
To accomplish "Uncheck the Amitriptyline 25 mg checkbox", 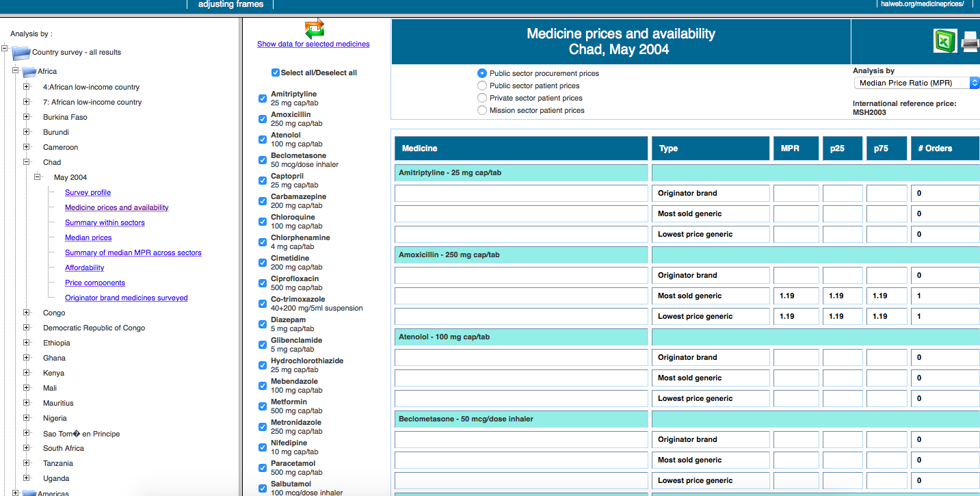I will pyautogui.click(x=263, y=99).
